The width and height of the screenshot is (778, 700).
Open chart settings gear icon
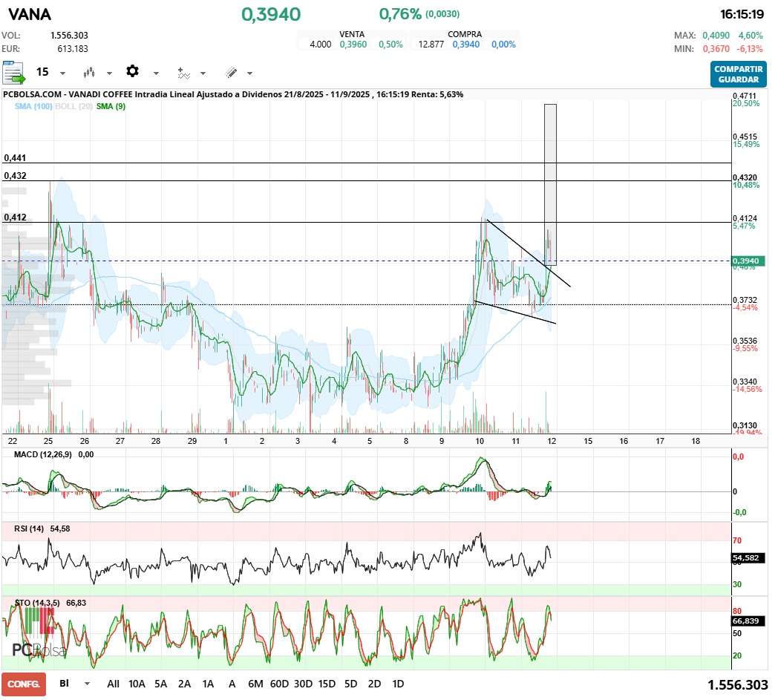pyautogui.click(x=132, y=71)
